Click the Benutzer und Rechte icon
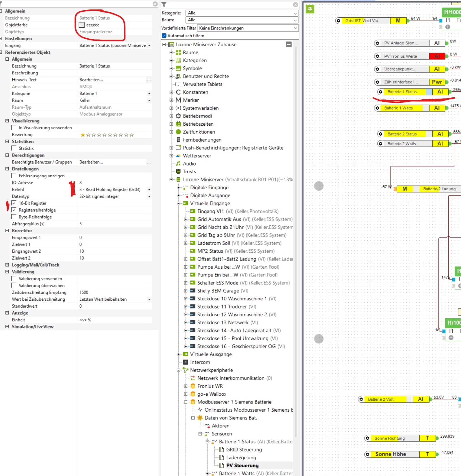Screen dimensions: 461x476 pos(178,76)
